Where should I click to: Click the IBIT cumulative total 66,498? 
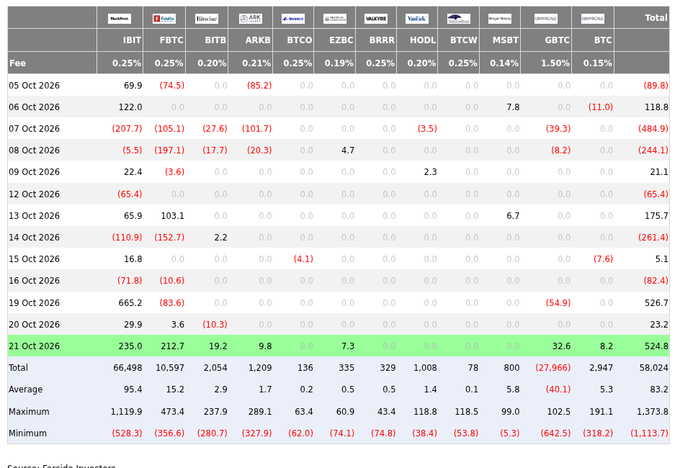[128, 368]
